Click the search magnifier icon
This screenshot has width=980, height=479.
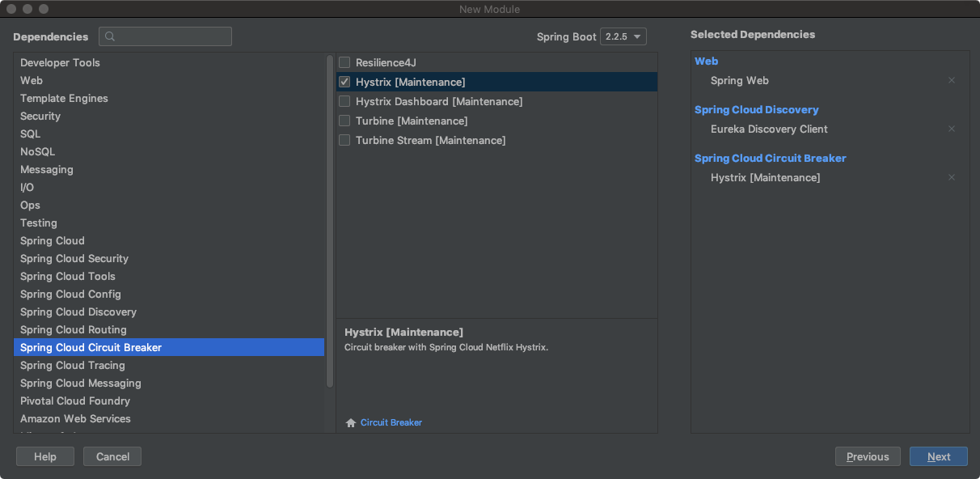pos(110,36)
